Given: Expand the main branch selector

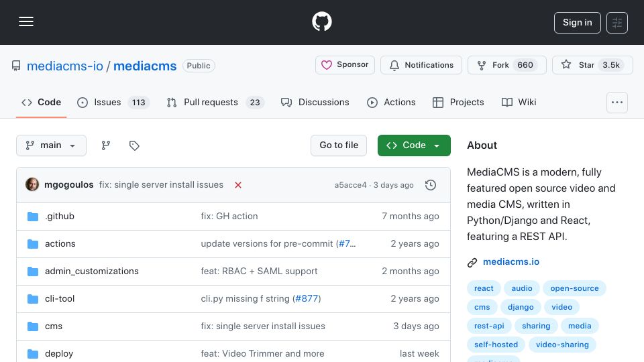Looking at the screenshot, I should coord(52,145).
